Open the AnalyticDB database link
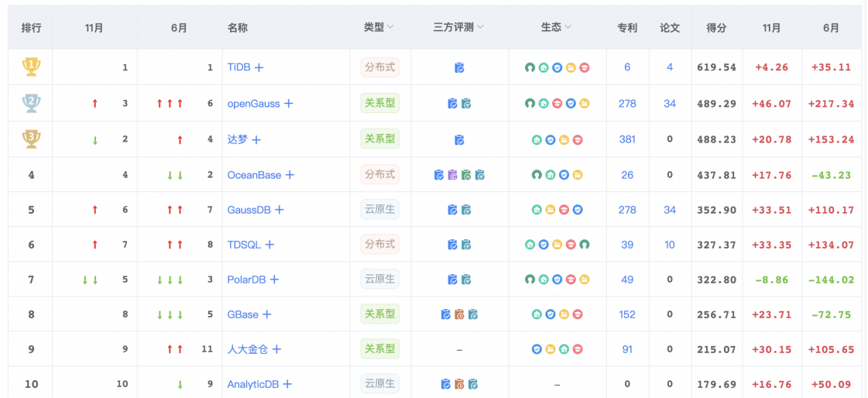The height and width of the screenshot is (398, 868). coord(253,383)
